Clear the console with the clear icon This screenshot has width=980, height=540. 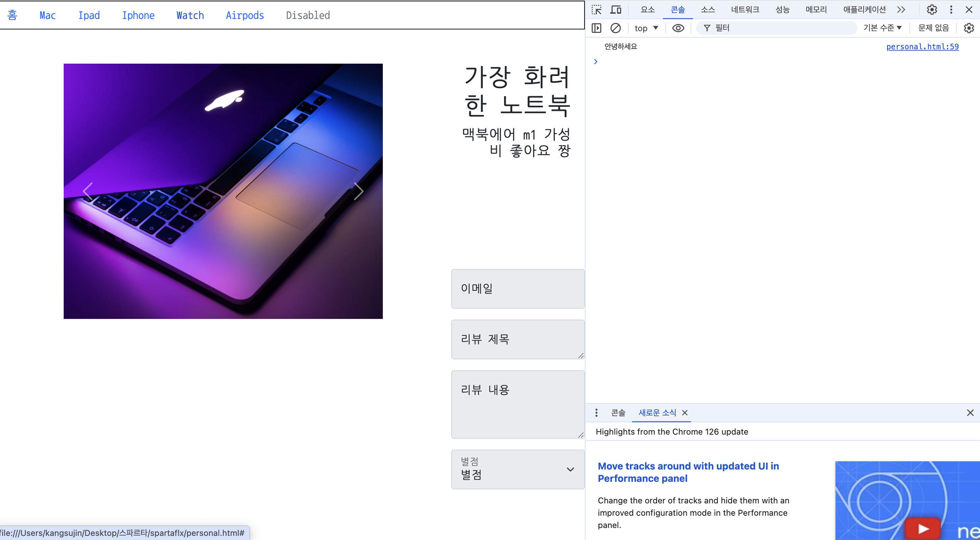click(x=615, y=28)
